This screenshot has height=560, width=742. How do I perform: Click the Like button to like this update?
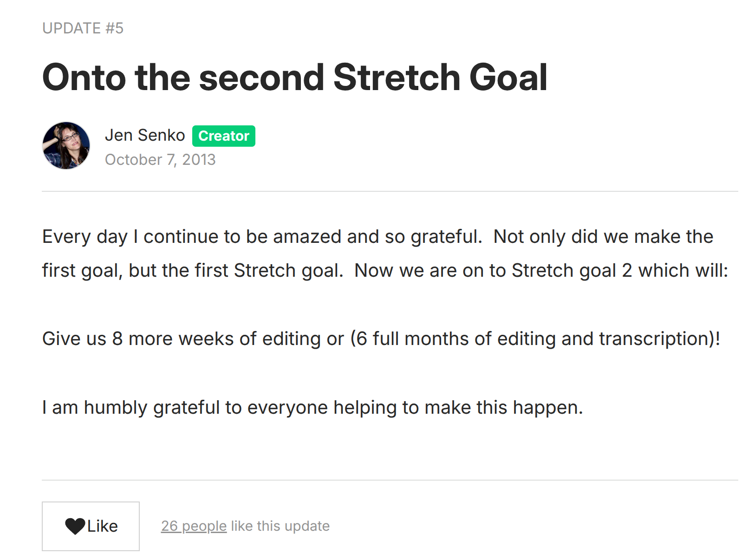tap(90, 526)
